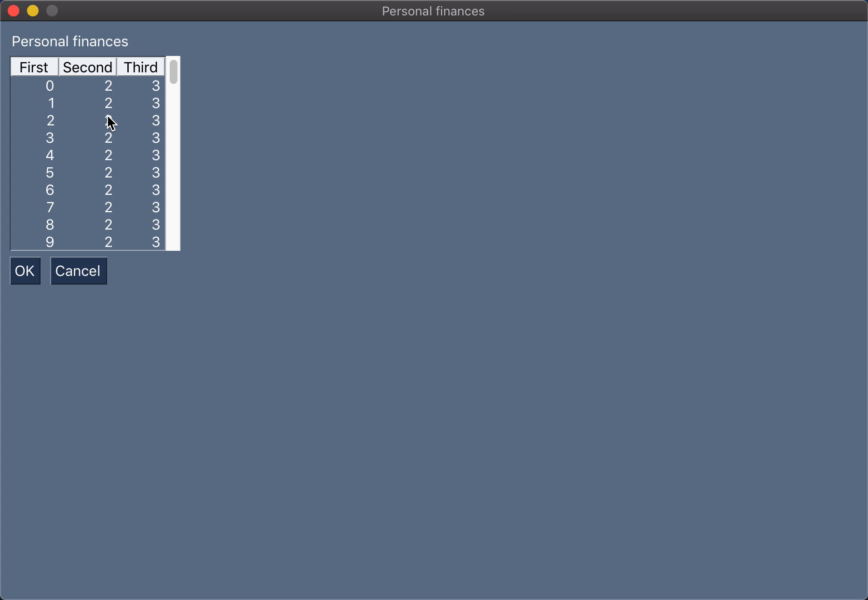
Task: Select First column cell showing 3
Action: [34, 138]
